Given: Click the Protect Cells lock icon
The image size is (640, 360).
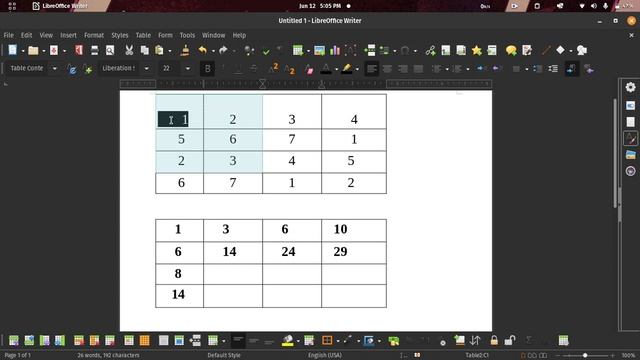Looking at the screenshot, I should click(494, 340).
